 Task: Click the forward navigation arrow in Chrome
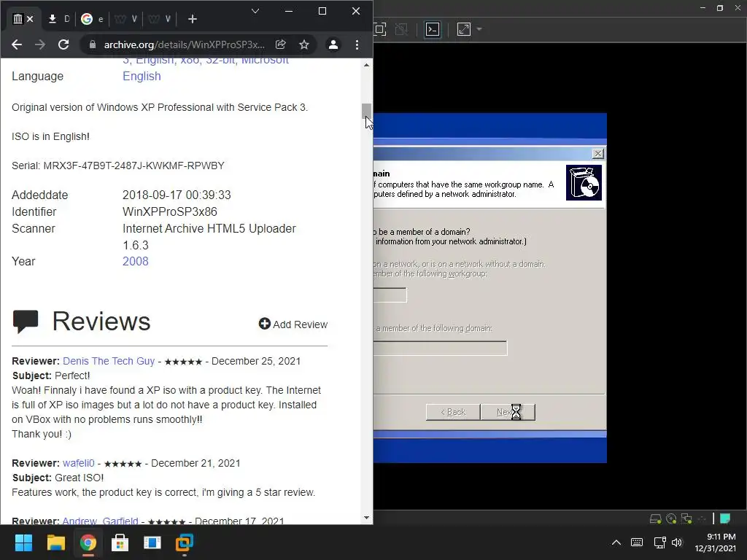40,44
